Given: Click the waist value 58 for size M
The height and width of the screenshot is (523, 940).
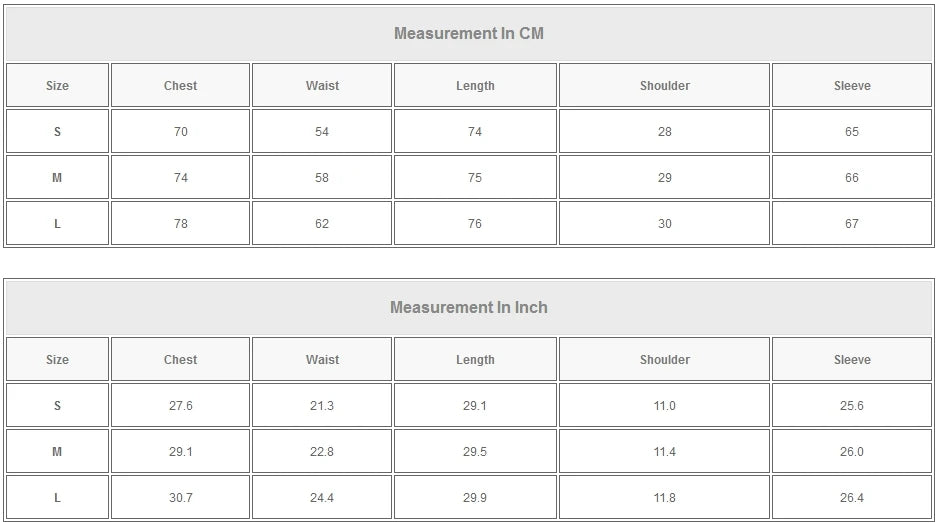Looking at the screenshot, I should pyautogui.click(x=322, y=178).
